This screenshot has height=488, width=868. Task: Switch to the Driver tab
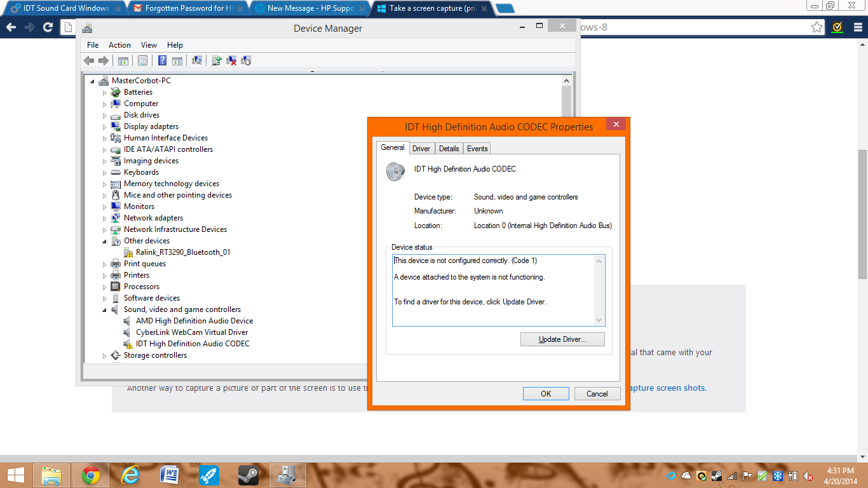(421, 149)
